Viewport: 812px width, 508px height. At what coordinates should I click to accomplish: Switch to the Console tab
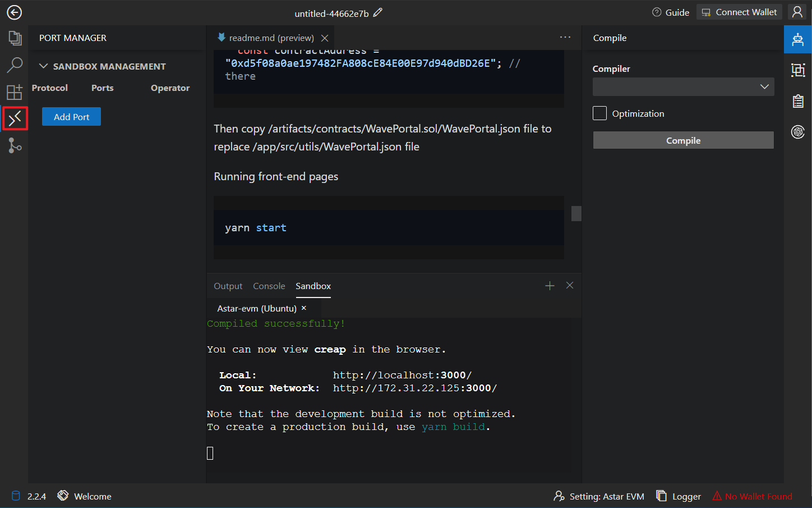[x=269, y=286]
